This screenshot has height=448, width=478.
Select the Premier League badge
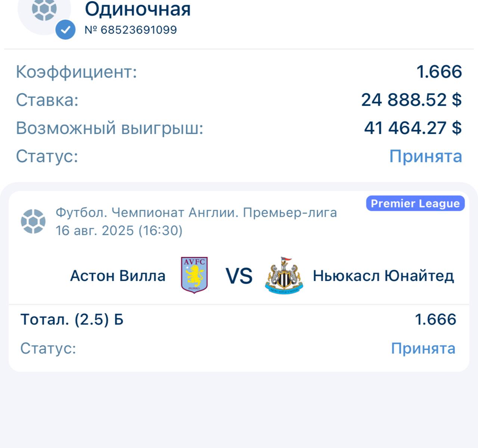(415, 203)
